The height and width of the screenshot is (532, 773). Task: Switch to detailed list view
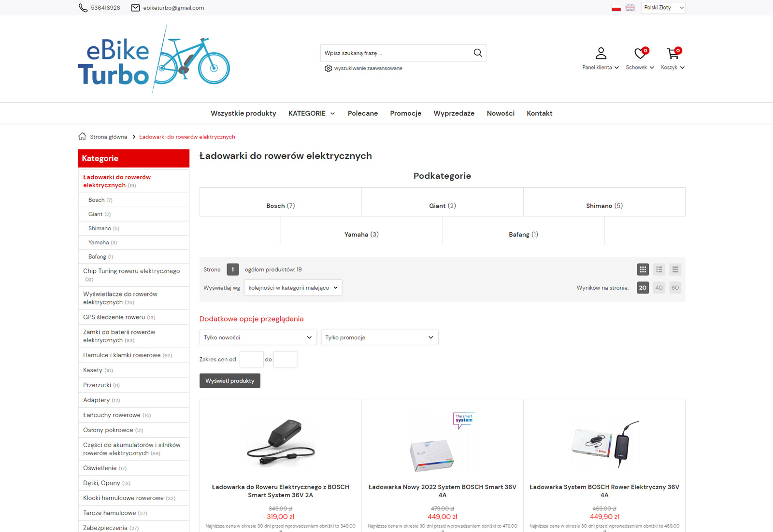[659, 269]
